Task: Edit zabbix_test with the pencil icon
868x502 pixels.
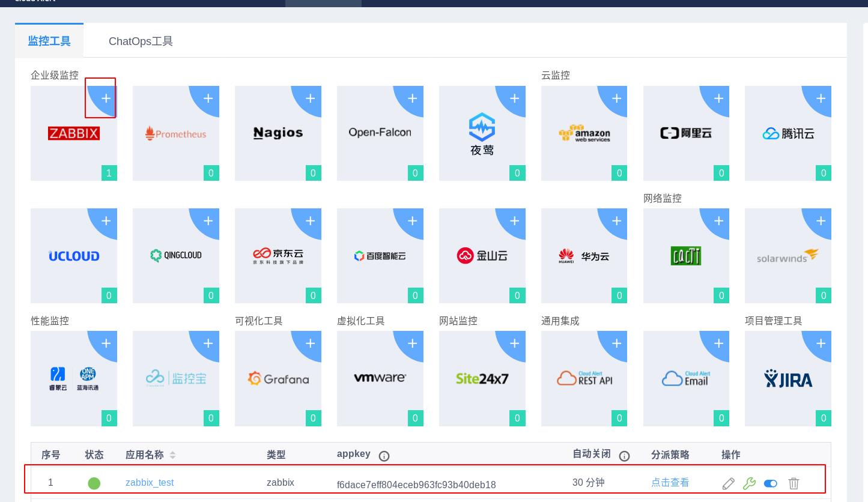Action: point(729,483)
